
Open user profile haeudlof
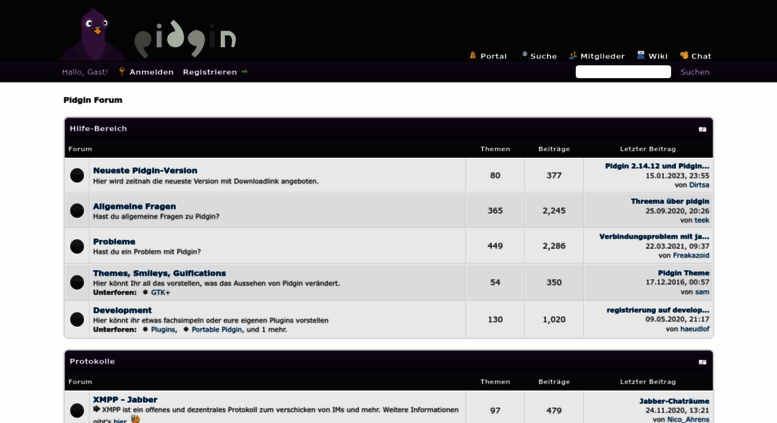[695, 329]
